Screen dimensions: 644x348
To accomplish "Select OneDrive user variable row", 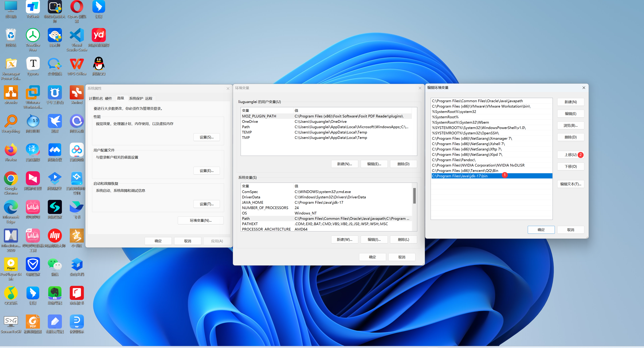I will tap(326, 121).
